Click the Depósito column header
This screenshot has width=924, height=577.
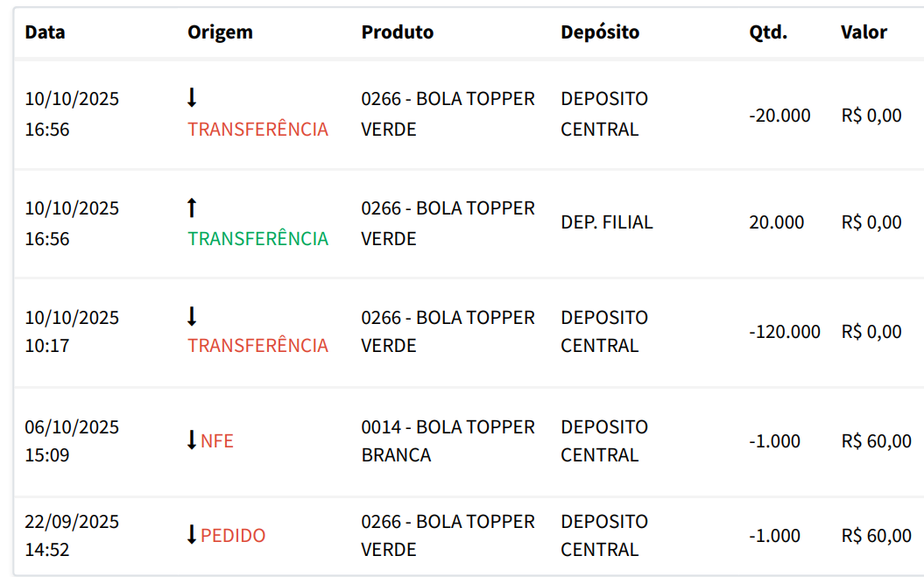coord(600,32)
